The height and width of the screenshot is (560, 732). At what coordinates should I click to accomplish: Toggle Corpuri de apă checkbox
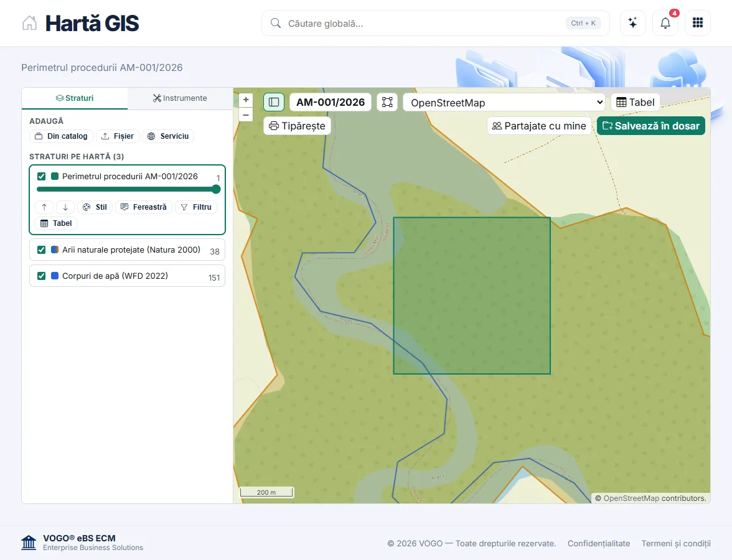(42, 276)
